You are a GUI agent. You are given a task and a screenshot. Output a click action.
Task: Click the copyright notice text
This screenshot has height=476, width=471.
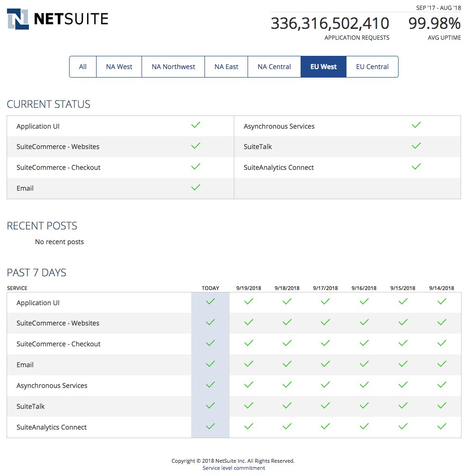pos(233,460)
